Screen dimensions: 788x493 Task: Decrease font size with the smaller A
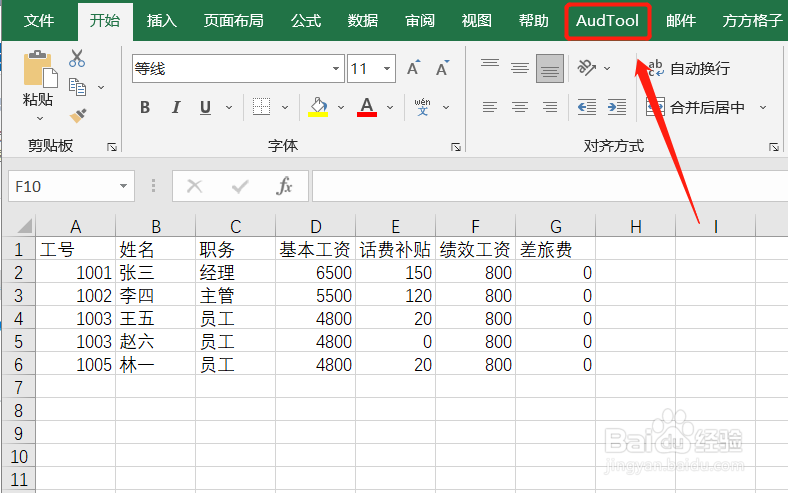[442, 68]
